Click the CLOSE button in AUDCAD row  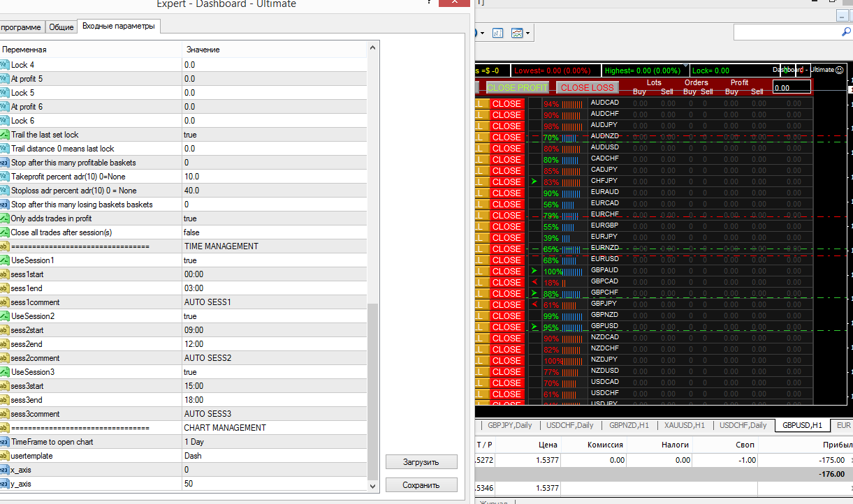coord(506,103)
